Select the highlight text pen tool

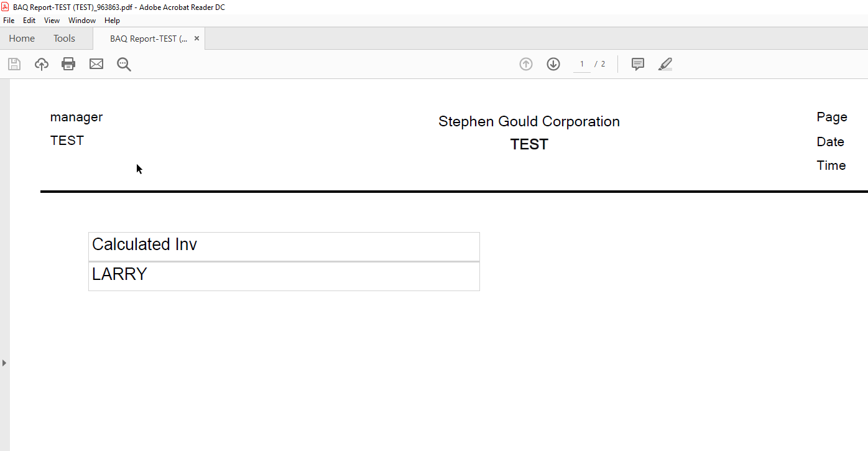click(665, 64)
